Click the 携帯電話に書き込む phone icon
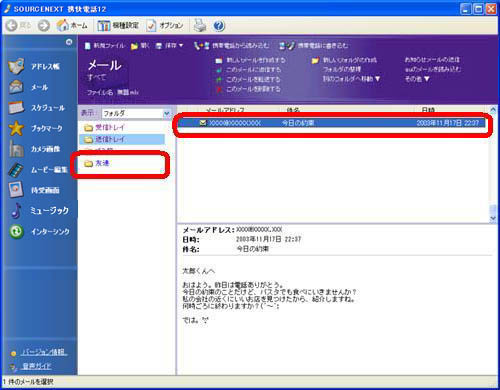This screenshot has height=390, width=500. (287, 46)
